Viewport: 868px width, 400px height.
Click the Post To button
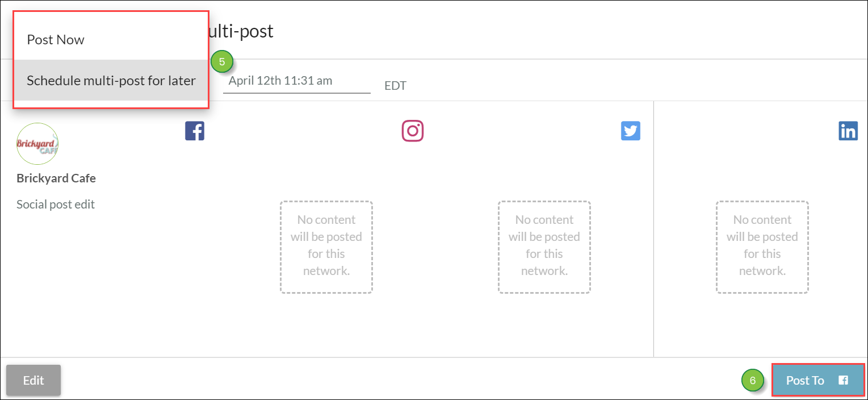(x=818, y=380)
